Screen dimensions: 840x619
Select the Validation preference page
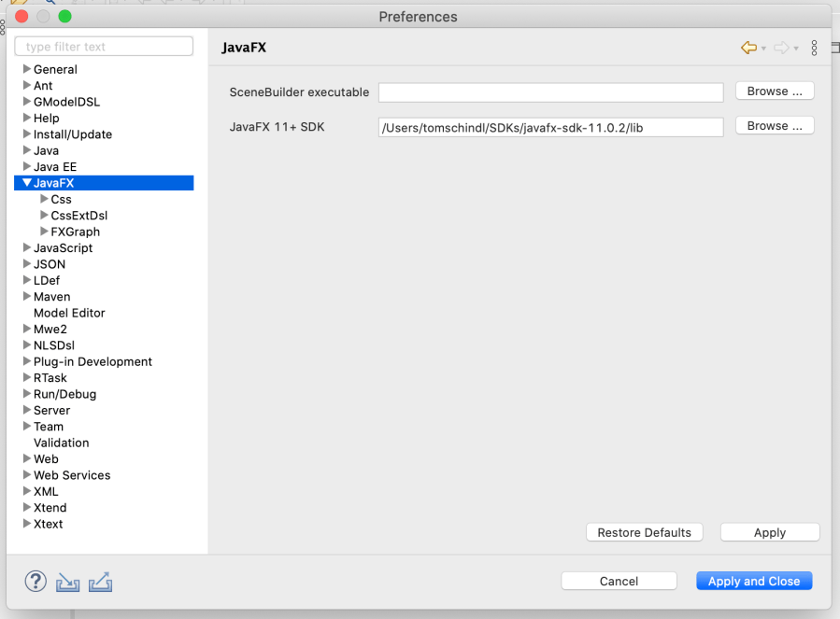pyautogui.click(x=61, y=443)
